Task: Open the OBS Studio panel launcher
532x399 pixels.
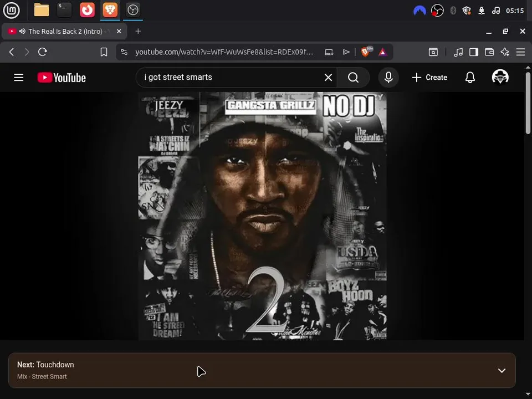Action: (x=132, y=10)
